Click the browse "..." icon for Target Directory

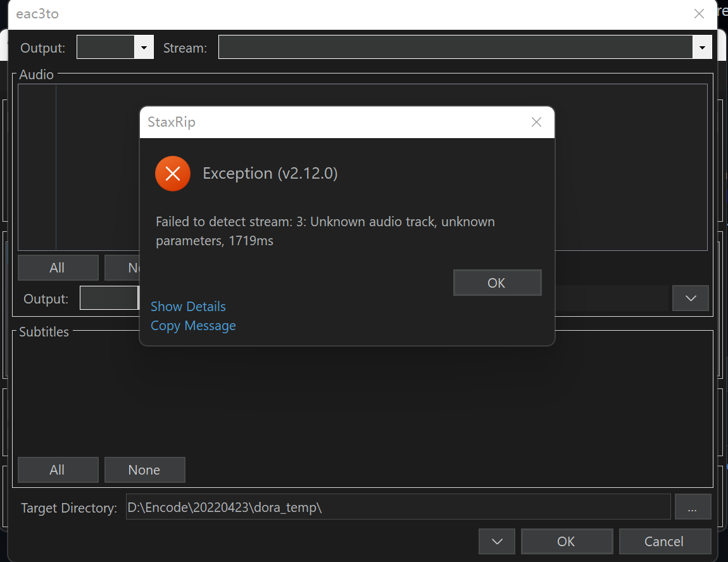pos(693,506)
